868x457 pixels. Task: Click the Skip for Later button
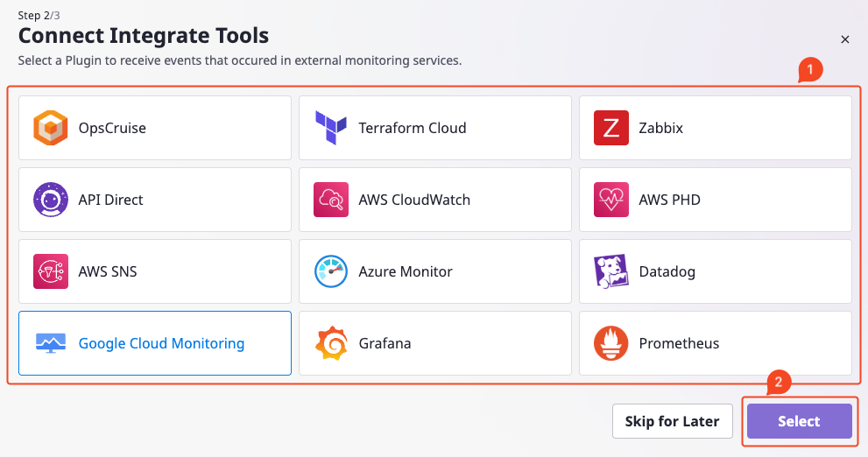tap(673, 421)
